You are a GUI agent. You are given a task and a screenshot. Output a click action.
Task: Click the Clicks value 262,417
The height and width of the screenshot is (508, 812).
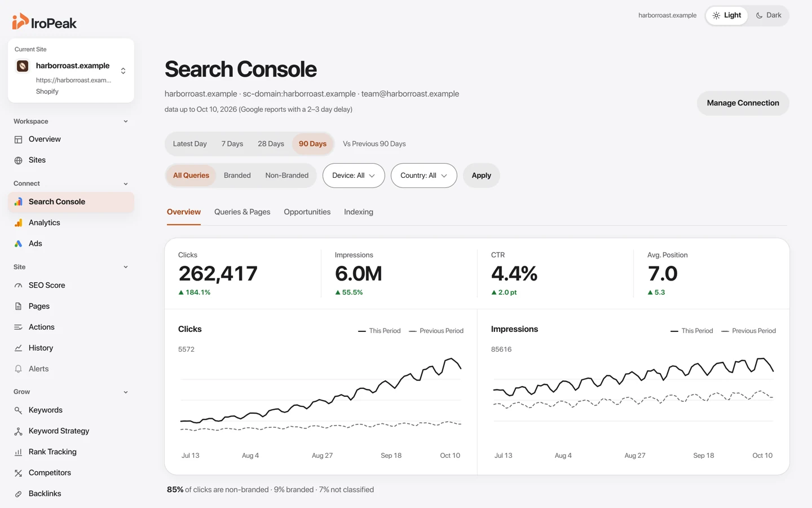(218, 274)
